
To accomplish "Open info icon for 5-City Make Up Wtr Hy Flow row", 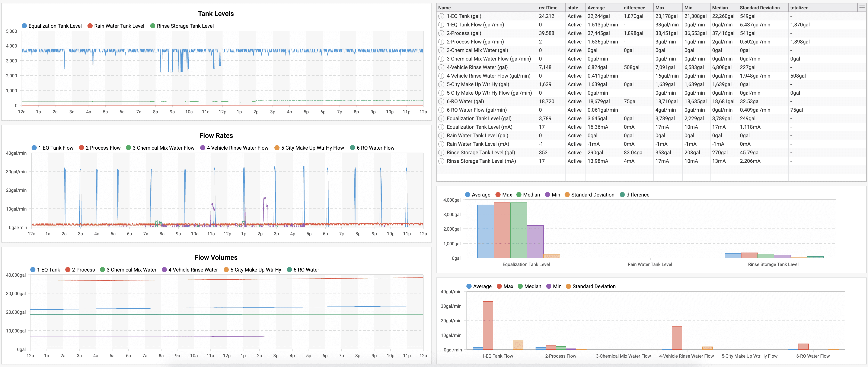I will point(441,93).
